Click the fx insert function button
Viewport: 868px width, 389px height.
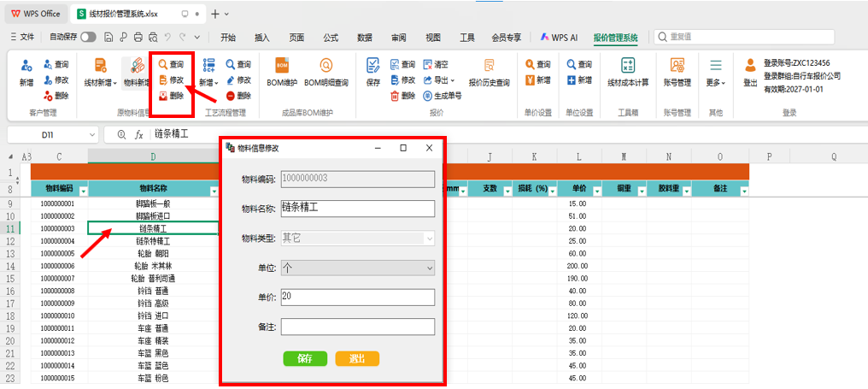coord(139,134)
